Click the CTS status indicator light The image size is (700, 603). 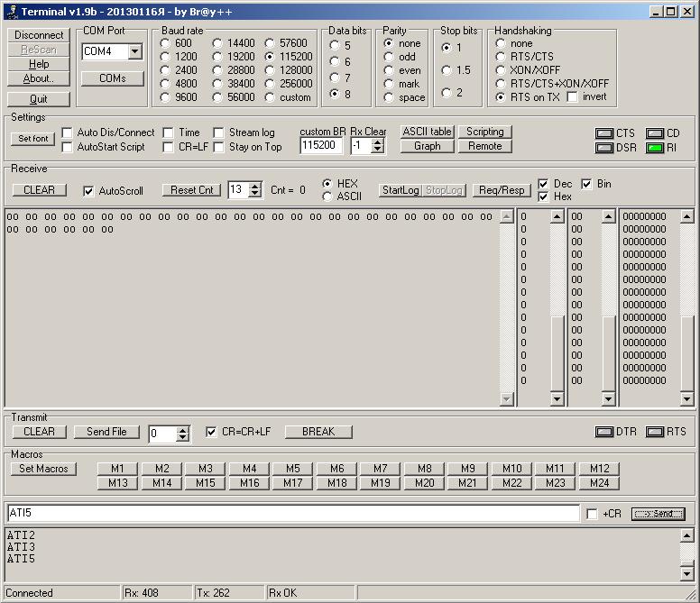pyautogui.click(x=603, y=133)
